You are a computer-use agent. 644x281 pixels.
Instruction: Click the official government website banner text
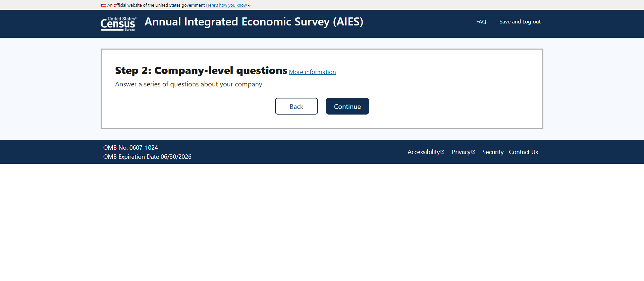[x=156, y=5]
